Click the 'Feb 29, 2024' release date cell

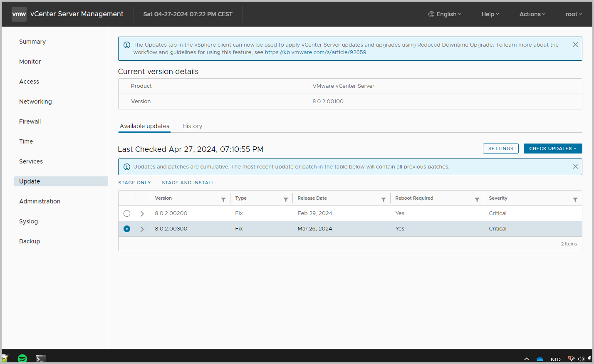[x=315, y=213]
